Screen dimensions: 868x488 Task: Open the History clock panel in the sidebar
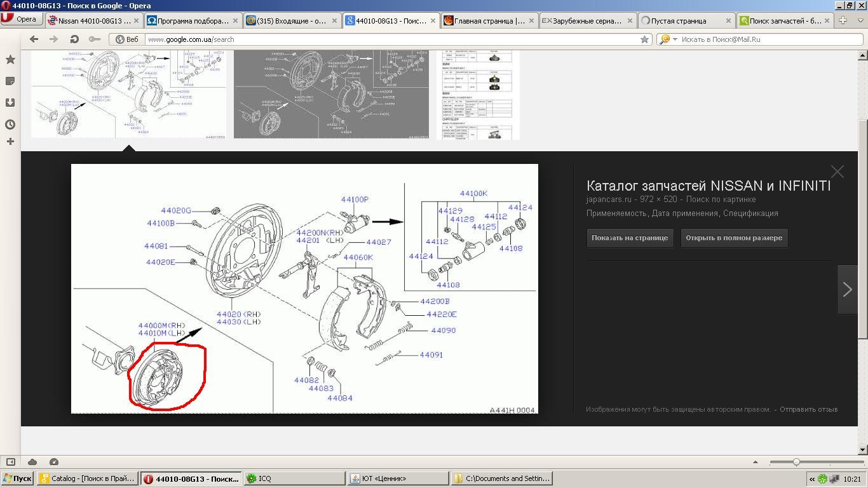tap(10, 125)
